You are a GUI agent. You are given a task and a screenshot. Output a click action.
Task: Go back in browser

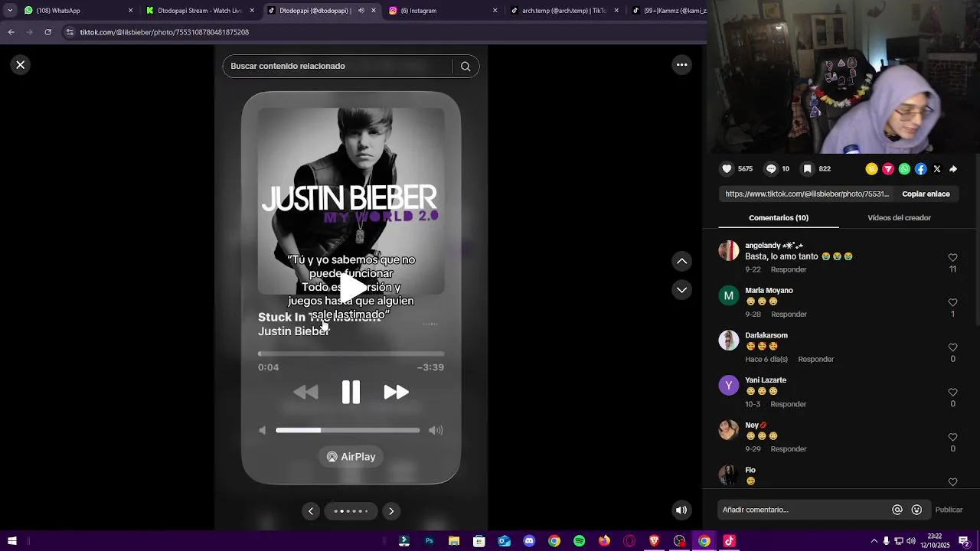click(11, 32)
